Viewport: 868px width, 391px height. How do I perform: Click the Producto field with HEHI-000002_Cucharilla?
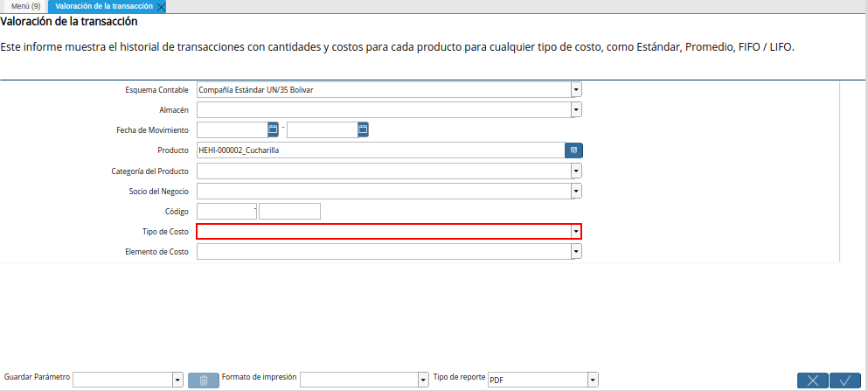tap(381, 150)
